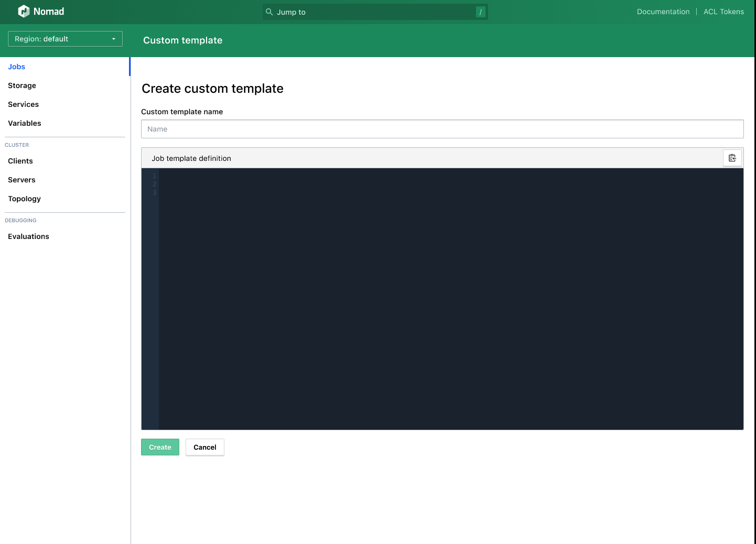Click the Cancel button
This screenshot has height=544, width=756.
click(205, 447)
